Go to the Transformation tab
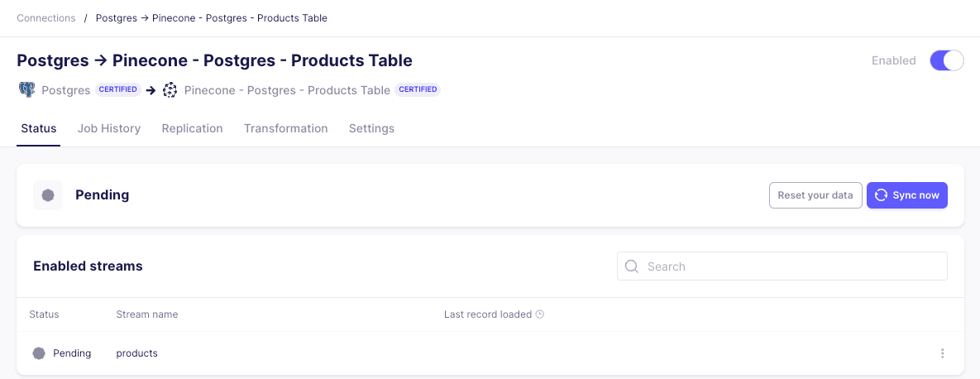This screenshot has width=980, height=379. coord(285,128)
